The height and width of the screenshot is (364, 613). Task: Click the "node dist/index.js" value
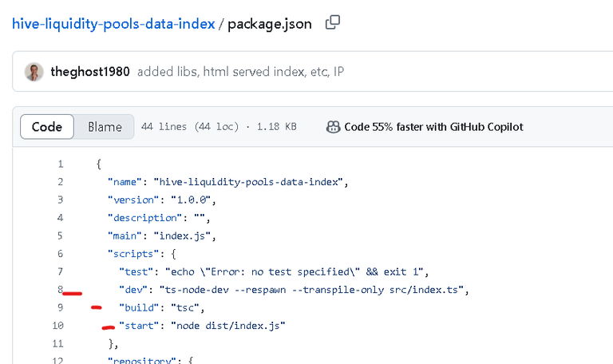228,326
